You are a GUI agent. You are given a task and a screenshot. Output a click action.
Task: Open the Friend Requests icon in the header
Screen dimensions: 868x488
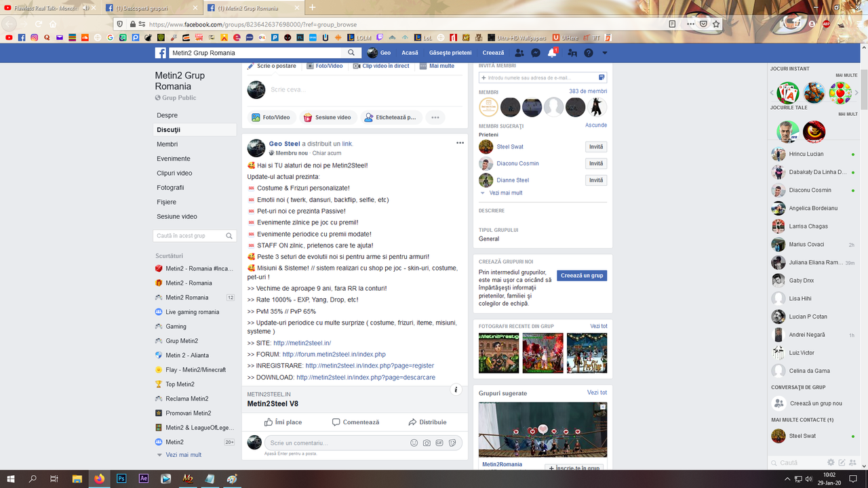(519, 53)
